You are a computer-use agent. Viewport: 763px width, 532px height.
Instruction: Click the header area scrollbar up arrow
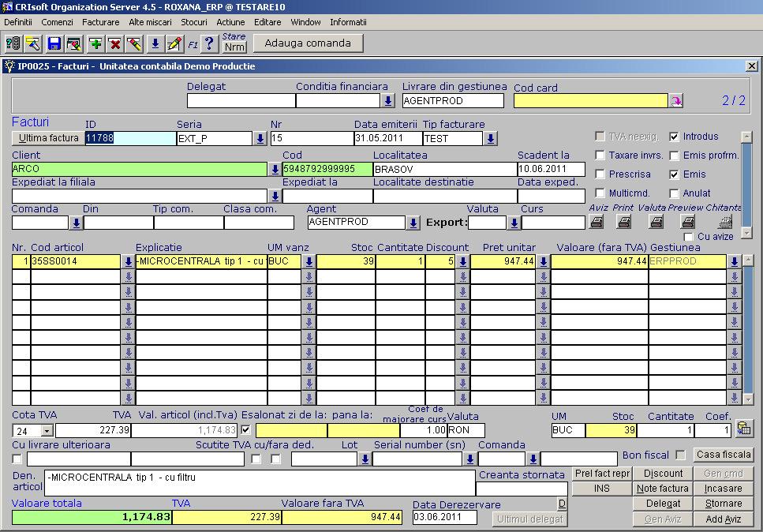pos(746,137)
